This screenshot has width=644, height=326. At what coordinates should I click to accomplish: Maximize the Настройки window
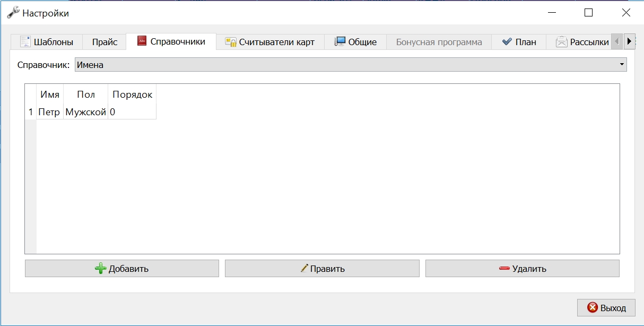(x=588, y=13)
